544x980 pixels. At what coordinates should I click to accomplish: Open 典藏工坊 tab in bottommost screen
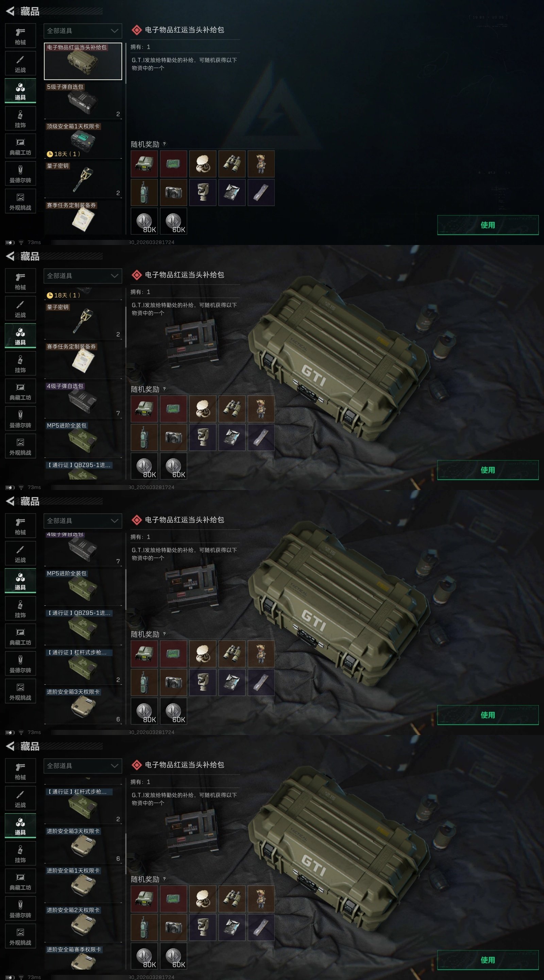(x=20, y=881)
